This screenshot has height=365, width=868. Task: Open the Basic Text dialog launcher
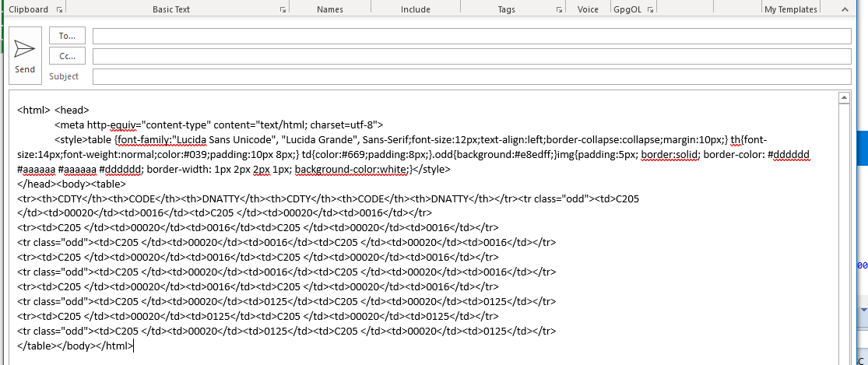(x=283, y=9)
